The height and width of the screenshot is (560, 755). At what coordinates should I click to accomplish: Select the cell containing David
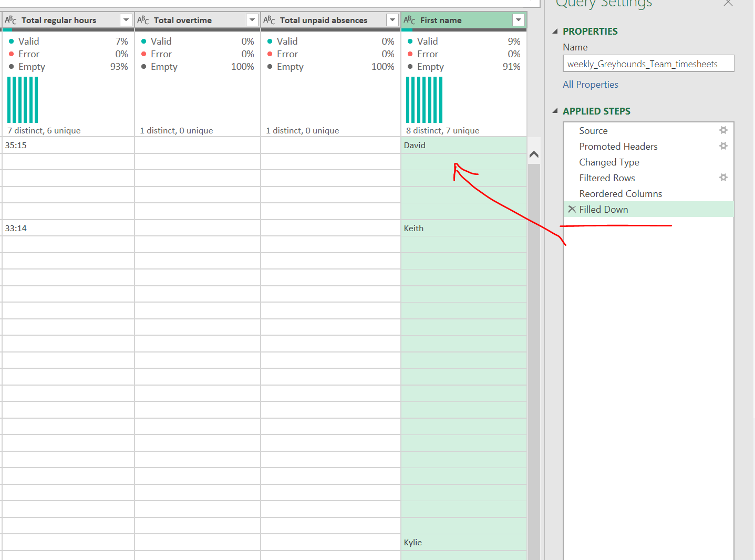[x=463, y=146]
